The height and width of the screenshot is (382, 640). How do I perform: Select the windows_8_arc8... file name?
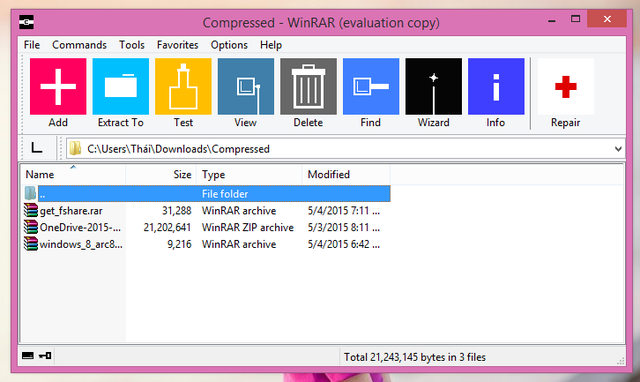(81, 244)
